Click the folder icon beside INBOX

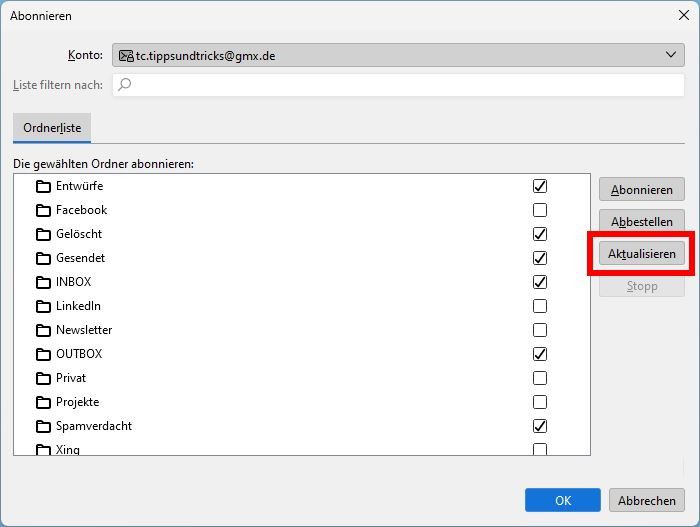click(43, 282)
